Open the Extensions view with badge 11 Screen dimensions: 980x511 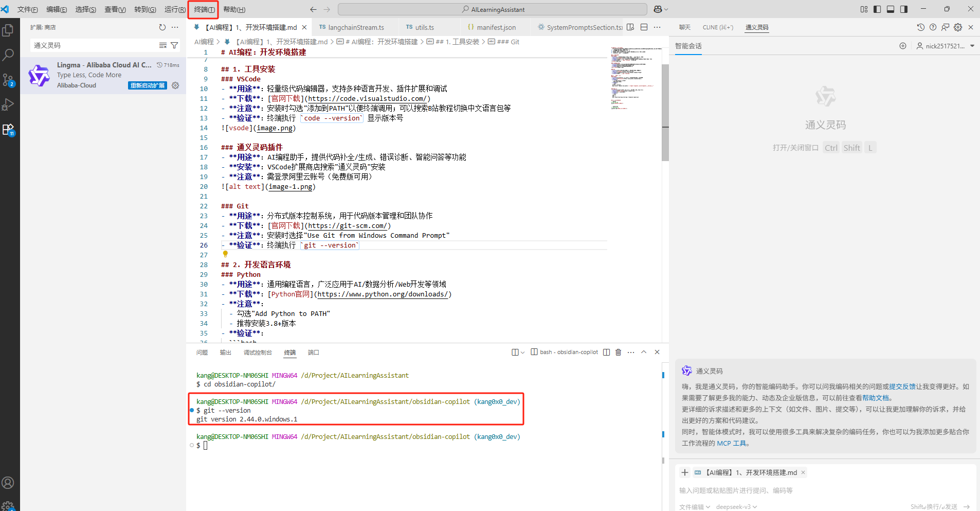point(8,130)
